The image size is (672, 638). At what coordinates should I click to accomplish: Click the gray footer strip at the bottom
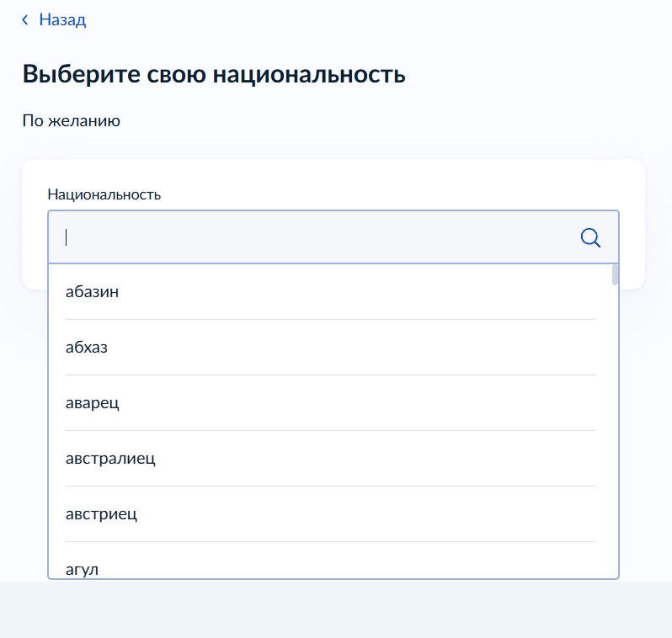(x=335, y=609)
